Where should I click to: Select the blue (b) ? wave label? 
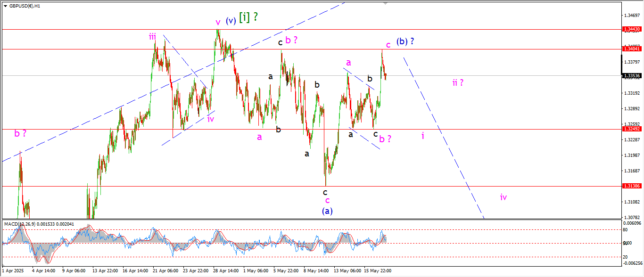point(405,41)
